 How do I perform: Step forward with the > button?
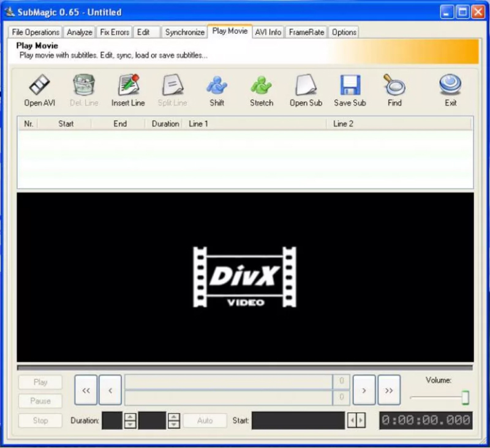pos(364,390)
